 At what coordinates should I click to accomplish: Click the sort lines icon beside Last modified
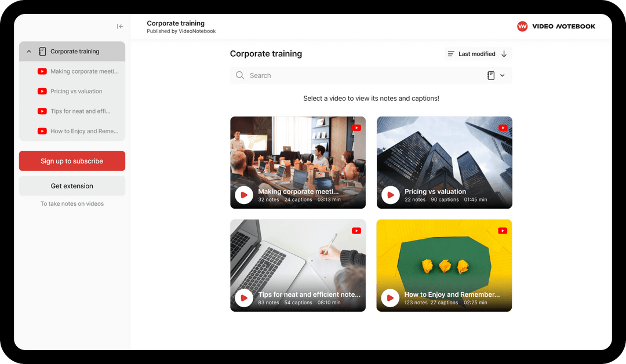click(452, 53)
